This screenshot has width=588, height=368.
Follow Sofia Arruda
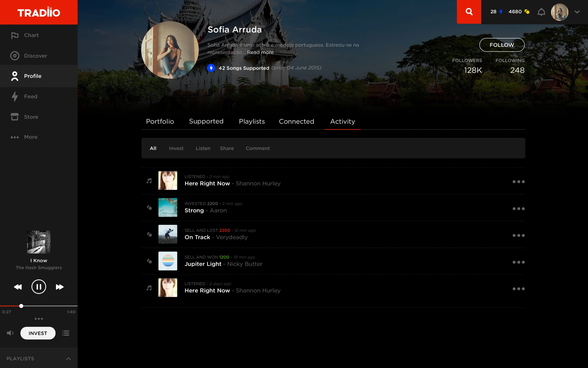click(x=502, y=45)
